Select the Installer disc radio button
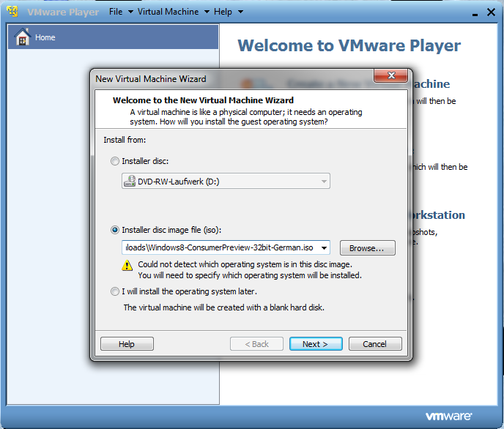Viewport: 504px width, 429px height. tap(114, 161)
